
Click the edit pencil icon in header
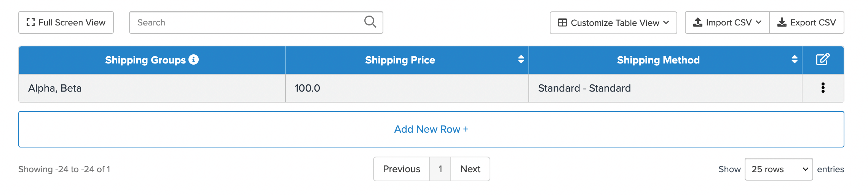822,60
